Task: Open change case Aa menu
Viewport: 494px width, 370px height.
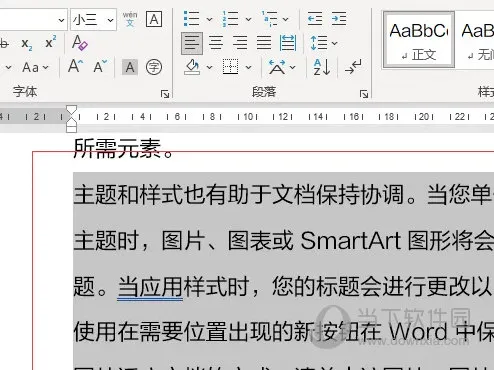Action: pyautogui.click(x=35, y=68)
